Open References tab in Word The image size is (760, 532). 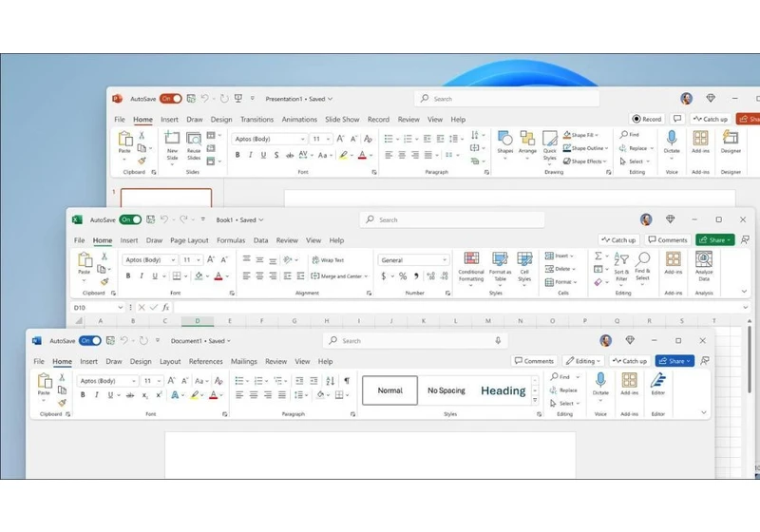pos(205,361)
